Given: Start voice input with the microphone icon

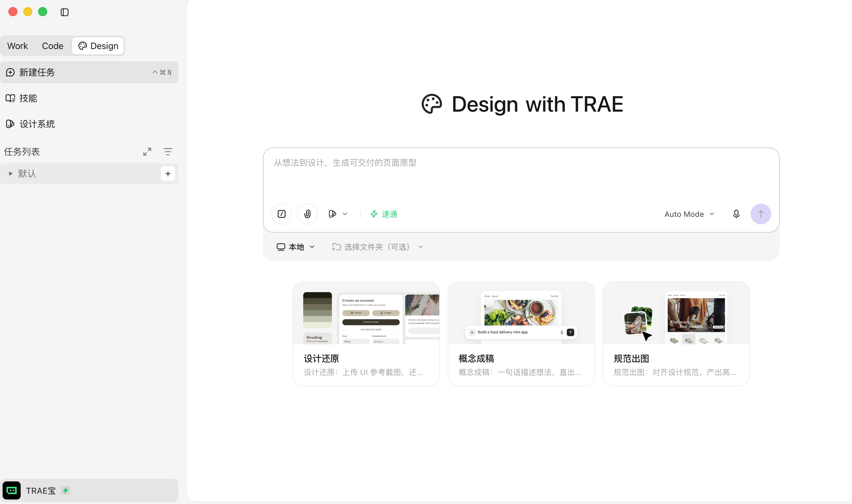Looking at the screenshot, I should click(x=736, y=214).
